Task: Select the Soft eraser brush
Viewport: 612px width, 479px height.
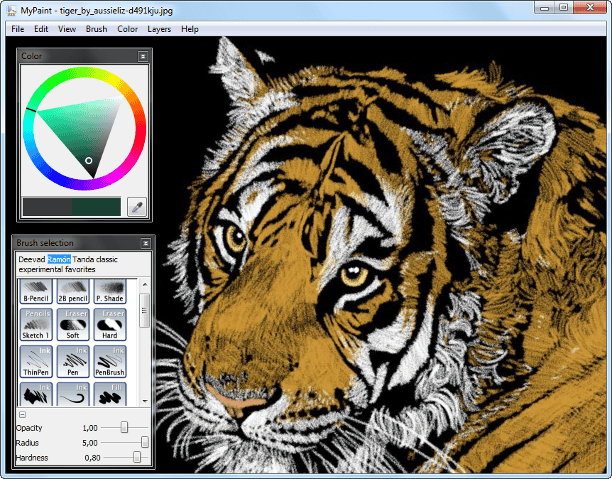Action: point(73,325)
